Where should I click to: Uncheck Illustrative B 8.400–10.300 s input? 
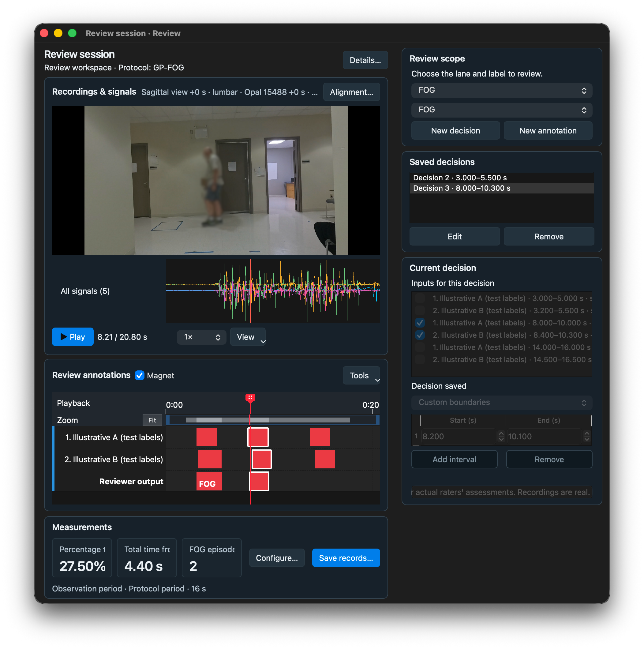coord(420,335)
